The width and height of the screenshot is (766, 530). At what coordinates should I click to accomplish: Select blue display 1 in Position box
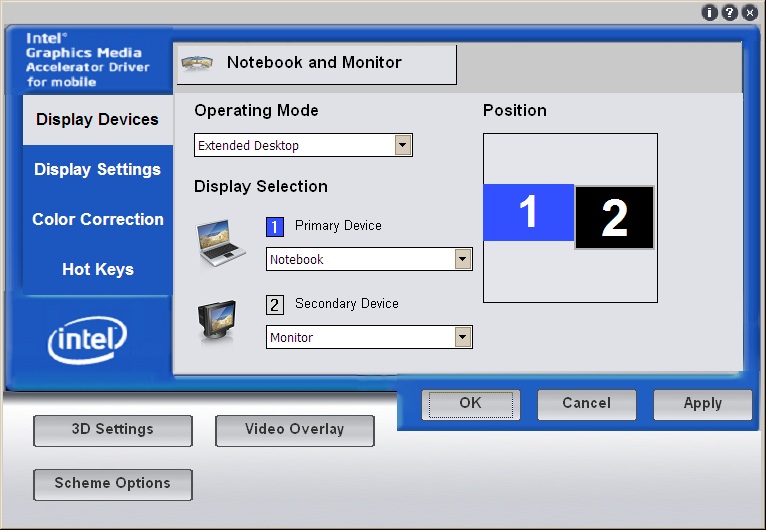point(528,212)
